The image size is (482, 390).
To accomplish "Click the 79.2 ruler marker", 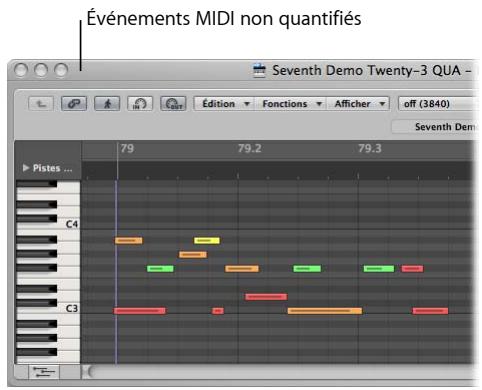I will 249,148.
